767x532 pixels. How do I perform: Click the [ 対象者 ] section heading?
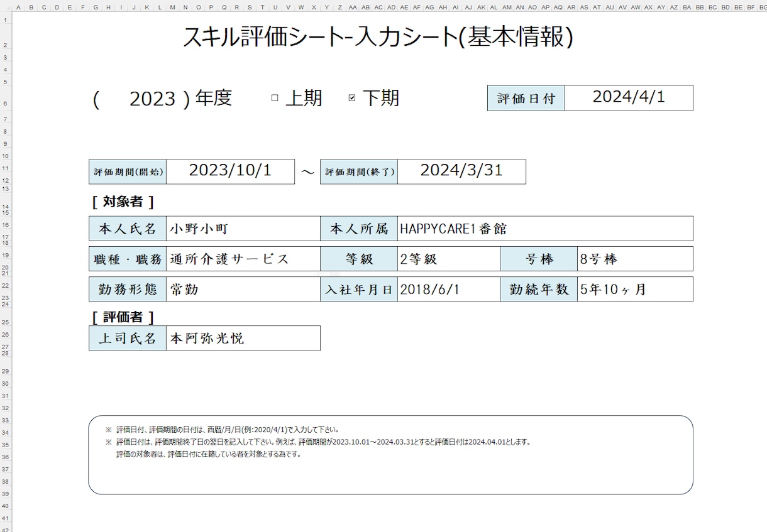coord(123,202)
